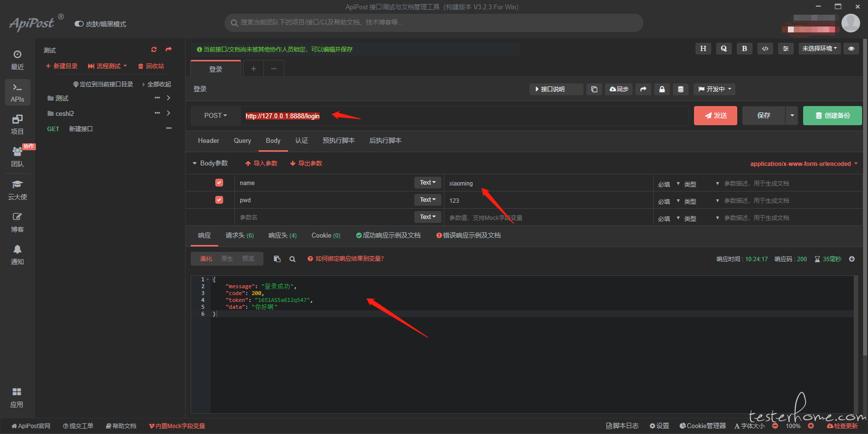Open the 博客 blog sidebar icon
The width and height of the screenshot is (868, 434).
pos(17,222)
